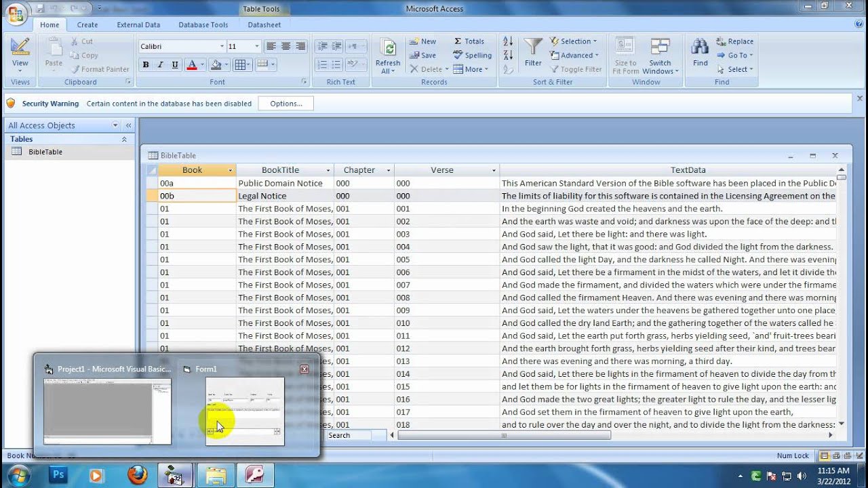The image size is (868, 488).
Task: Run Spelling check
Action: coord(472,56)
